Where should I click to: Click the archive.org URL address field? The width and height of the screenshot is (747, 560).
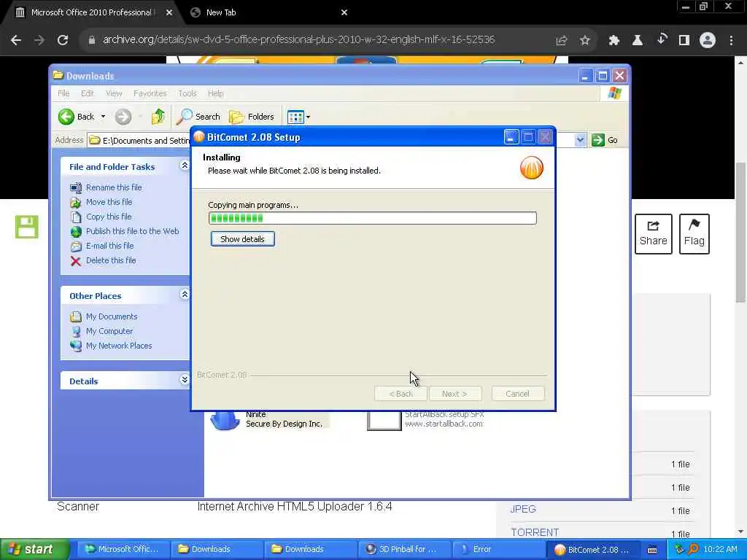298,40
